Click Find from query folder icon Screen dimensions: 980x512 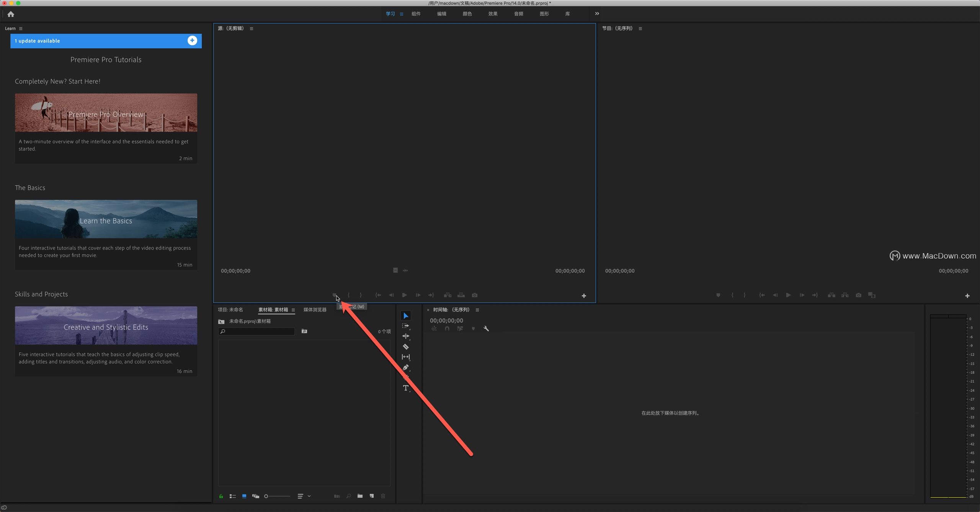tap(304, 331)
